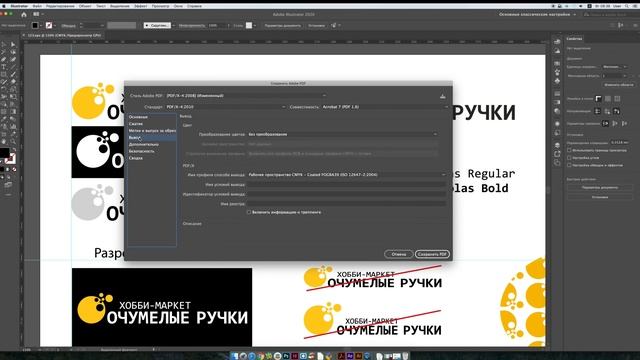Open the Gradient panel dock icon
Screen dimensions: 640x360
(x=557, y=102)
